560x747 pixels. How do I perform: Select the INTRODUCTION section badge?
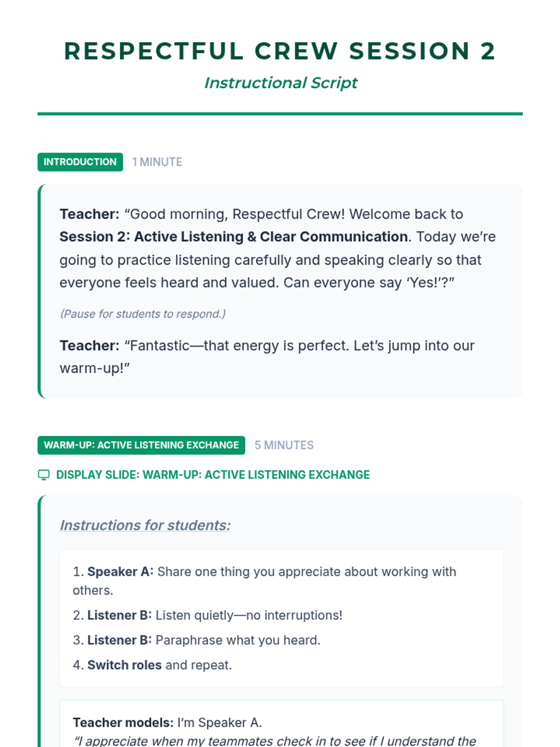tap(80, 162)
